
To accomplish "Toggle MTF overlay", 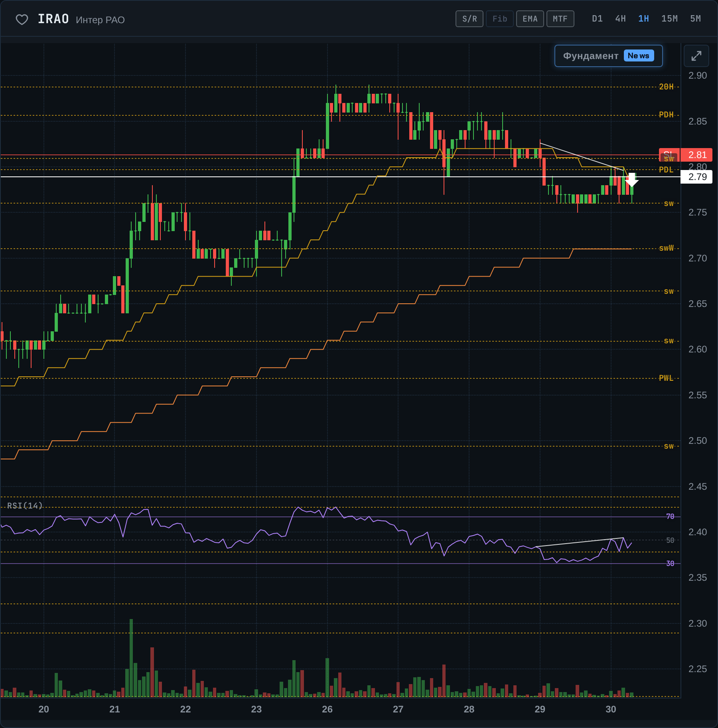I will tap(560, 19).
